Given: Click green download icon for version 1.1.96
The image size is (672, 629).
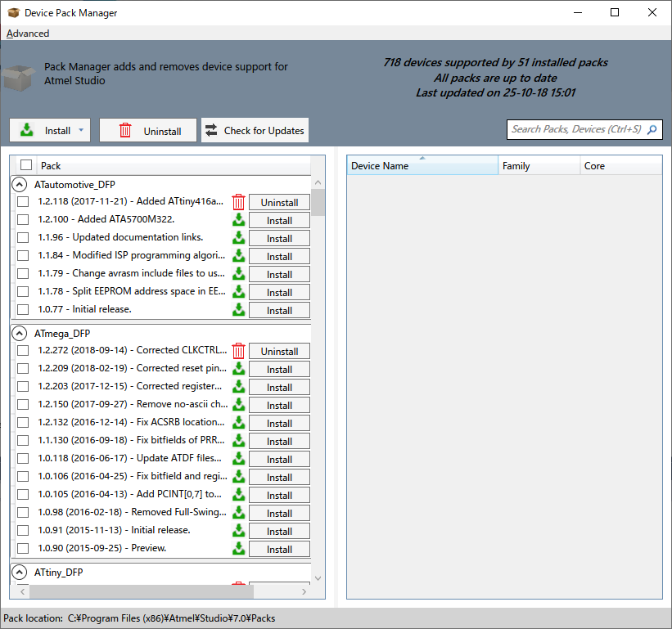Looking at the screenshot, I should point(238,238).
